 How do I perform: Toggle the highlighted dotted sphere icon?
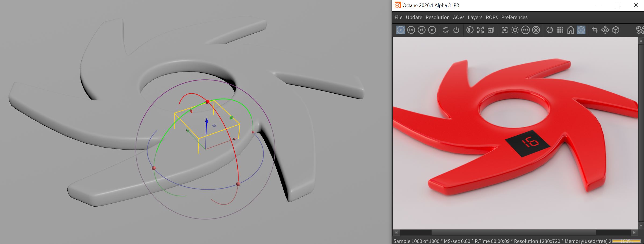[x=581, y=30]
